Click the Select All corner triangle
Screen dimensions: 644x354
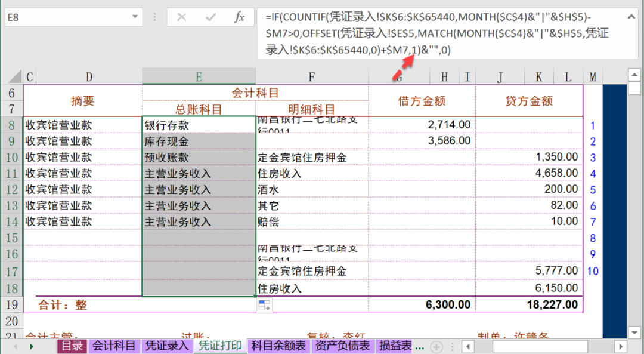coord(15,76)
